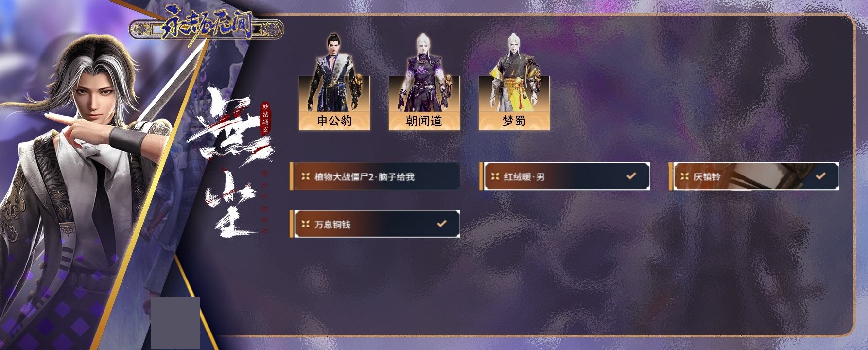Select the 申公豹 character skin thumbnail
Screen dimensions: 868x350
click(334, 82)
